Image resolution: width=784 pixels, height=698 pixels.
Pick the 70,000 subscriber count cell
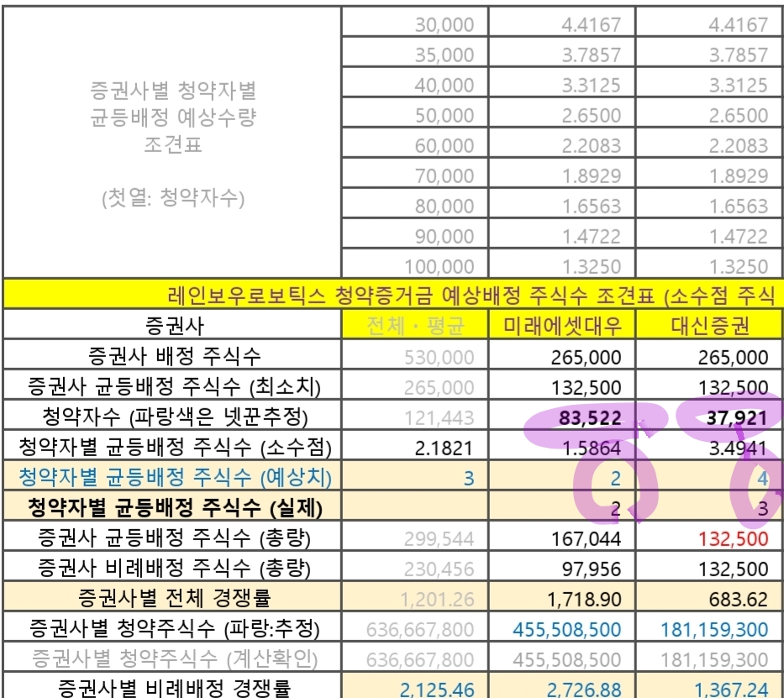coord(414,173)
